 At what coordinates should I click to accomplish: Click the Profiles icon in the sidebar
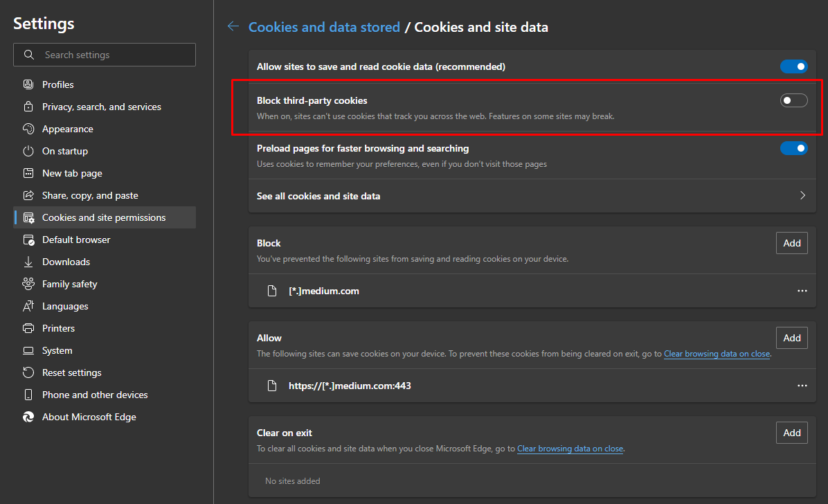click(28, 84)
